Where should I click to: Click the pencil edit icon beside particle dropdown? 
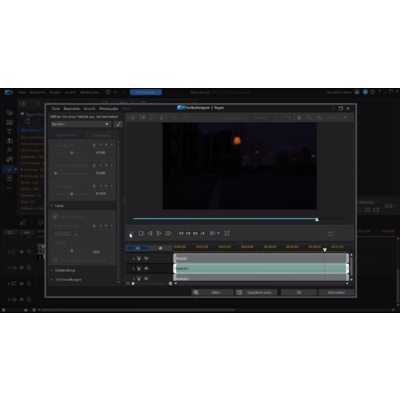[118, 124]
